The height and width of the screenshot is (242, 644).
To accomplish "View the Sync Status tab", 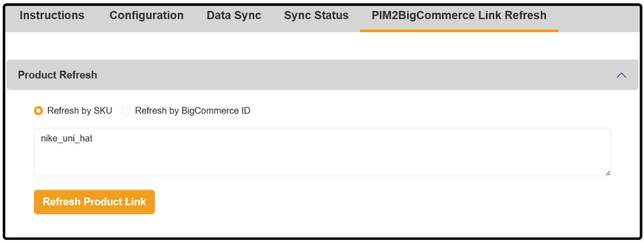I will click(316, 15).
